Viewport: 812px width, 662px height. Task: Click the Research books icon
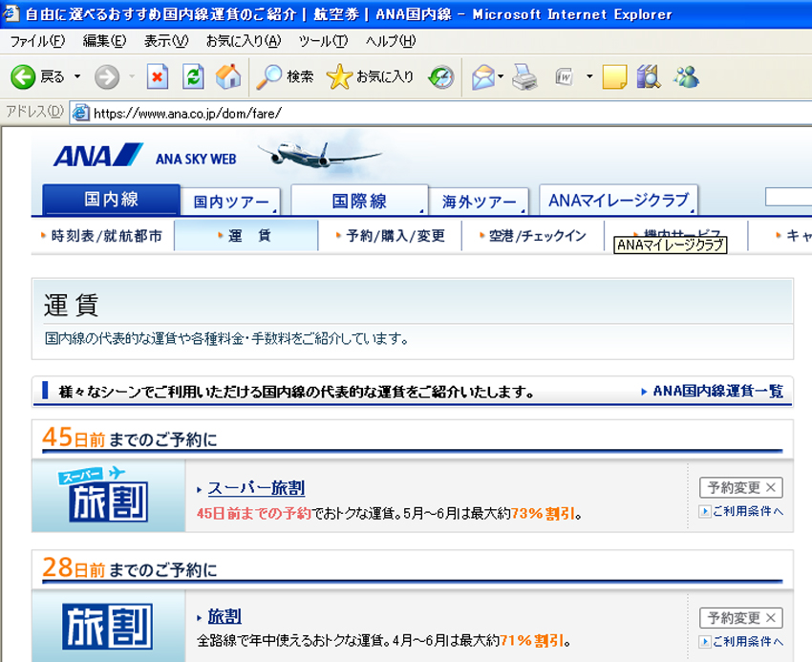(649, 76)
